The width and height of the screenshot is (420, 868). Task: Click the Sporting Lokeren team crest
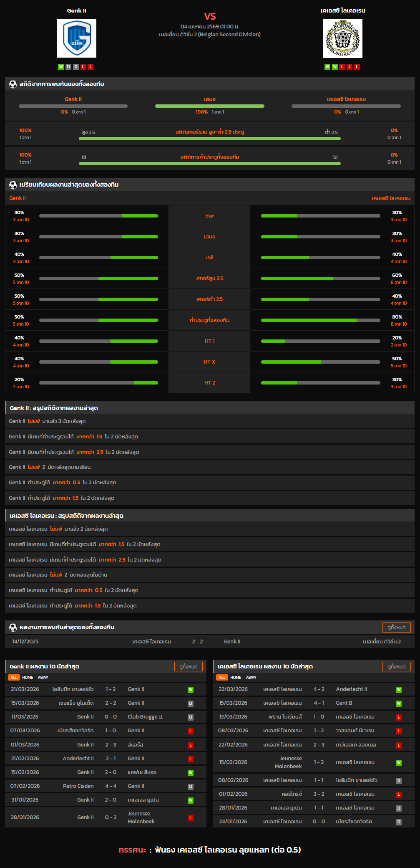coord(342,38)
